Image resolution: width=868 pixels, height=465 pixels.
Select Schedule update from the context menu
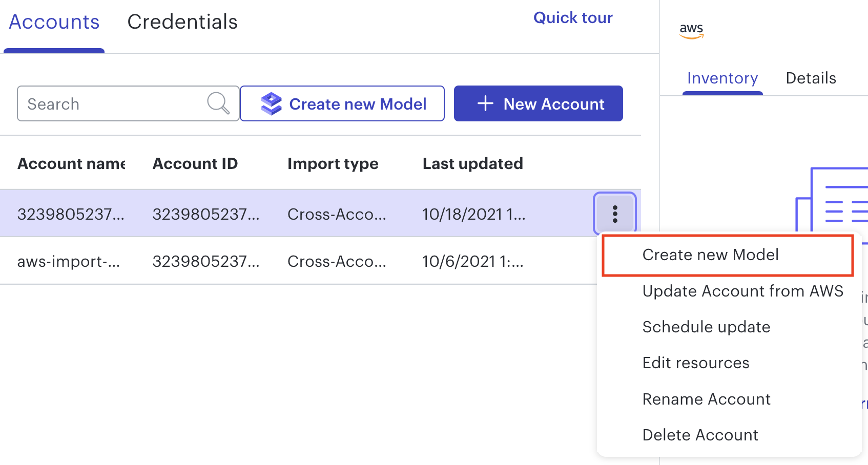tap(706, 327)
